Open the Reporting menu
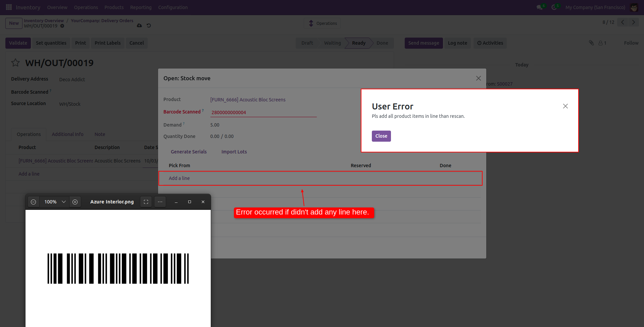The height and width of the screenshot is (327, 644). (141, 7)
